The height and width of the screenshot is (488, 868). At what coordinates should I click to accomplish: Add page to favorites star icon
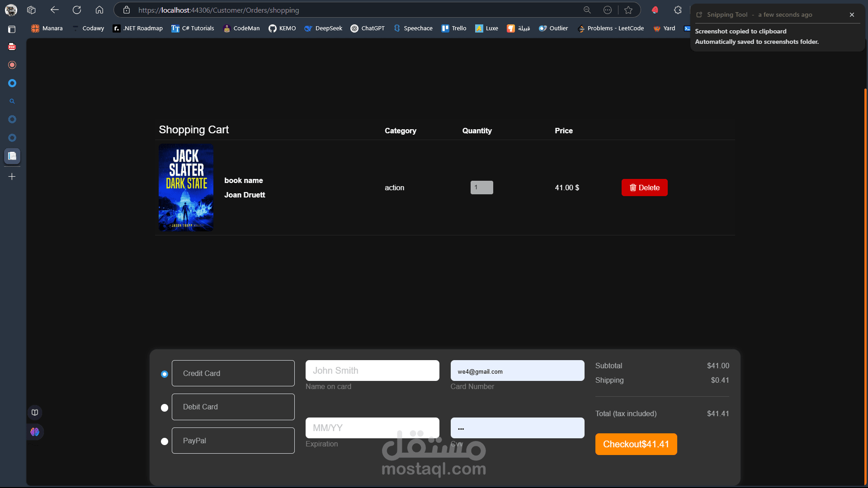click(628, 10)
